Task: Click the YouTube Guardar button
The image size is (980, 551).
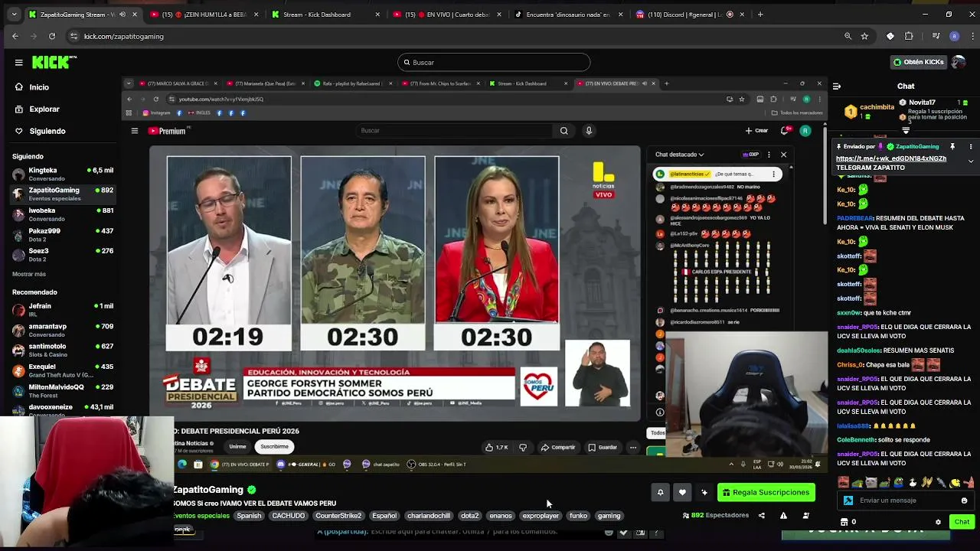Action: coord(603,447)
